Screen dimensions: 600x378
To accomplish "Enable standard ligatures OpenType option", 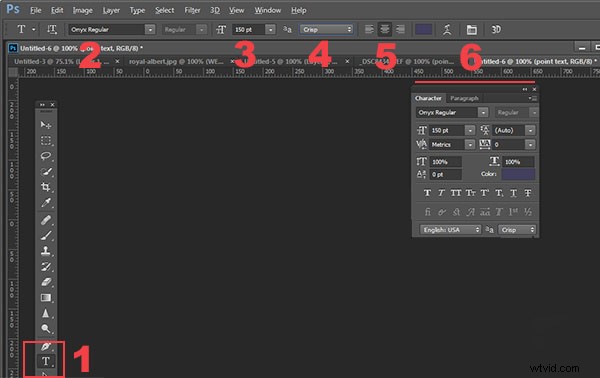I will (x=427, y=212).
